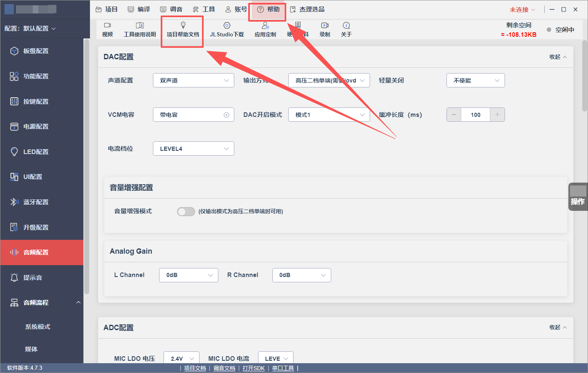The height and width of the screenshot is (373, 588).
Task: Click the 打开SDK link
Action: (254, 368)
